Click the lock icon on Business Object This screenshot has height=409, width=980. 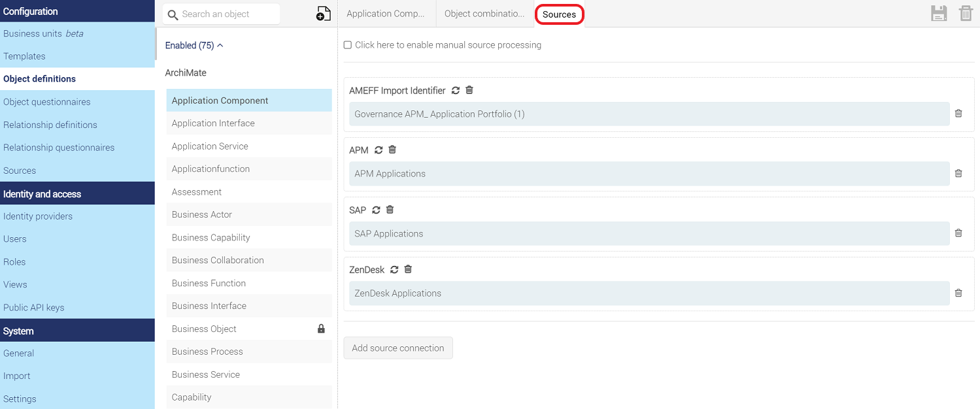pyautogui.click(x=321, y=329)
